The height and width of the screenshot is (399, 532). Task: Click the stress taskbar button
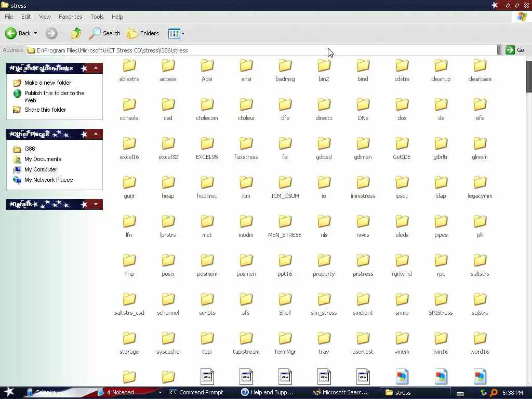coord(415,393)
